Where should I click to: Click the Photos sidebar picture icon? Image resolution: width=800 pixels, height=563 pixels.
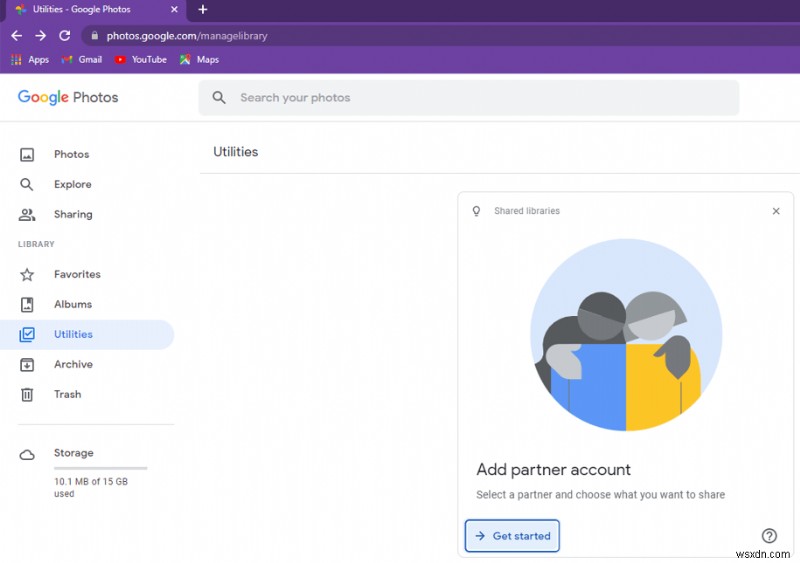click(x=27, y=155)
